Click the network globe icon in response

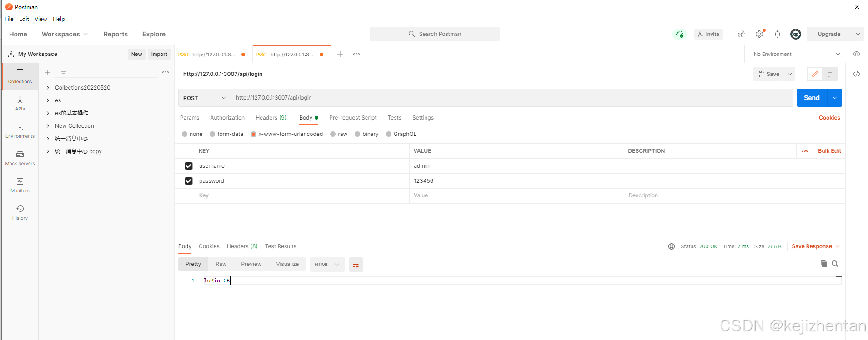pos(672,246)
